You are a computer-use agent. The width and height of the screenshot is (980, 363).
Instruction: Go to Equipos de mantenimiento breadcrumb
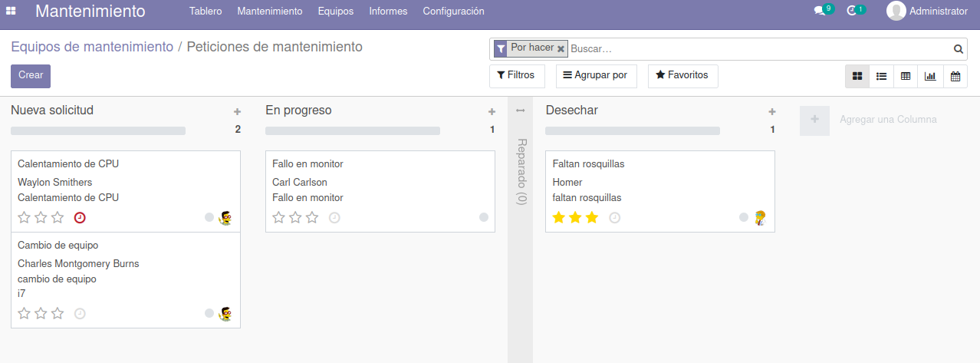pos(92,47)
